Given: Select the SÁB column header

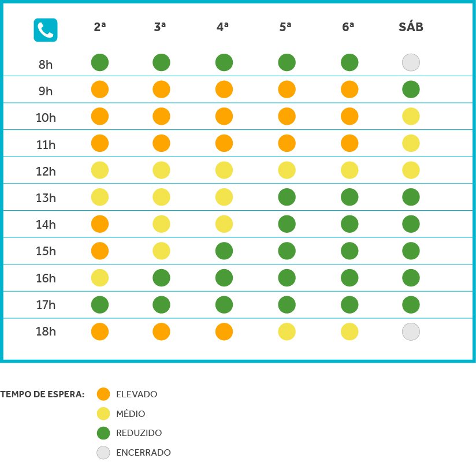Looking at the screenshot, I should coord(411,27).
